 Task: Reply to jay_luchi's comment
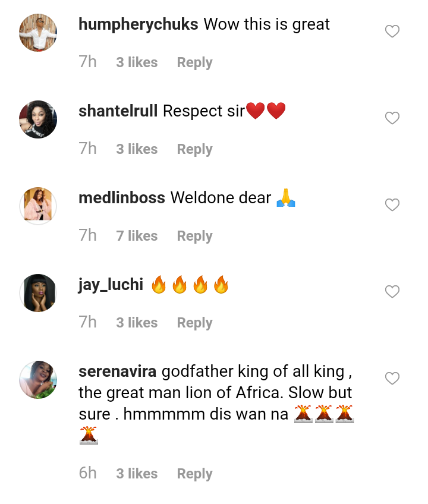coord(194,323)
